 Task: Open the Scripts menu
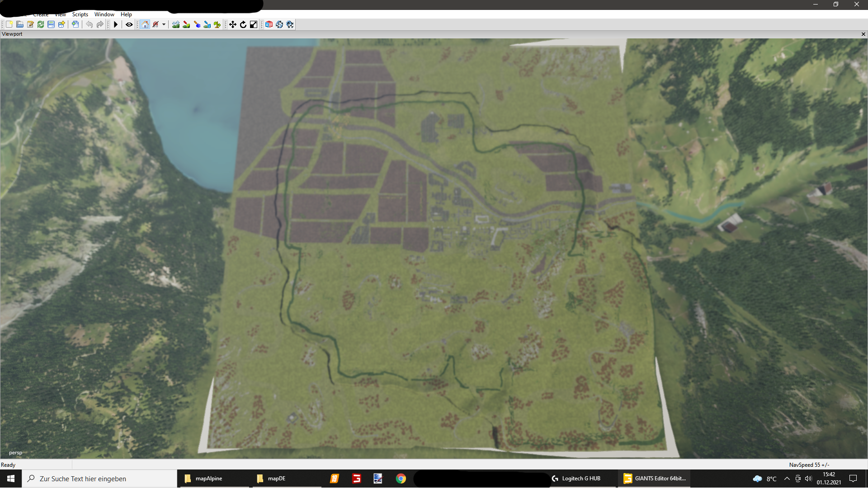click(x=80, y=14)
